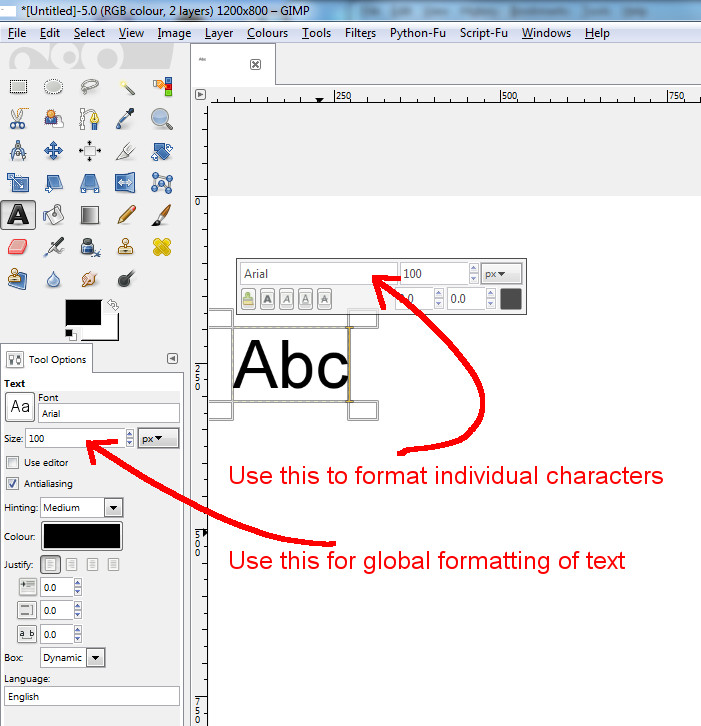Select the Move tool

coord(54,151)
